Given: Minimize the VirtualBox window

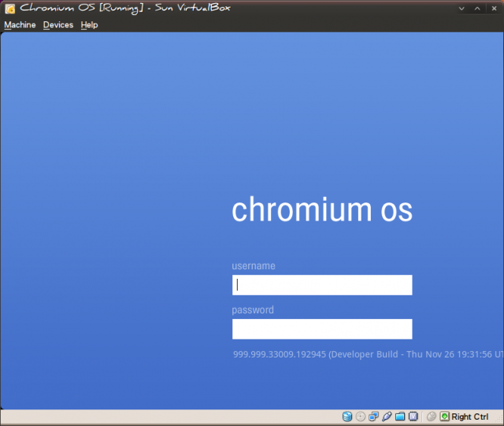Looking at the screenshot, I should [461, 9].
